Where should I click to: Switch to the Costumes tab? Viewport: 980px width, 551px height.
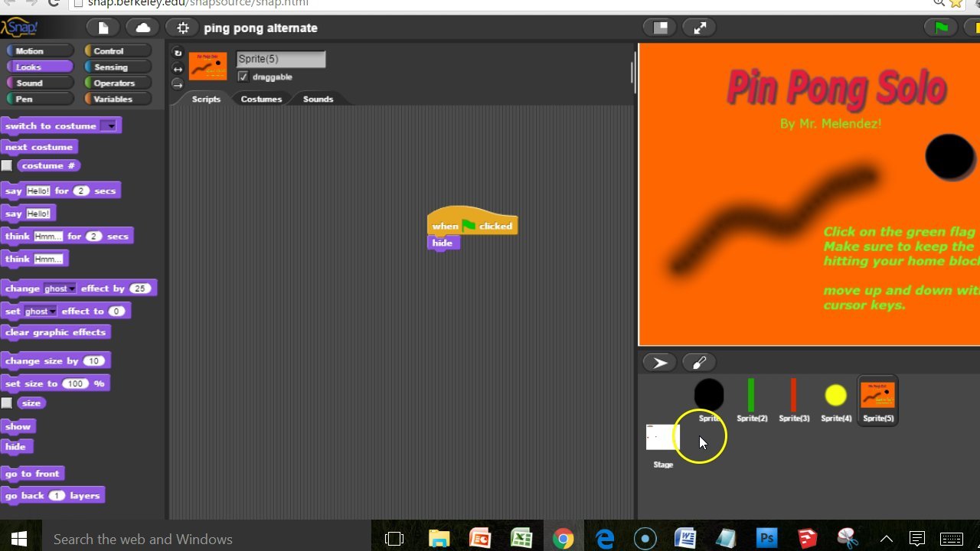coord(261,98)
